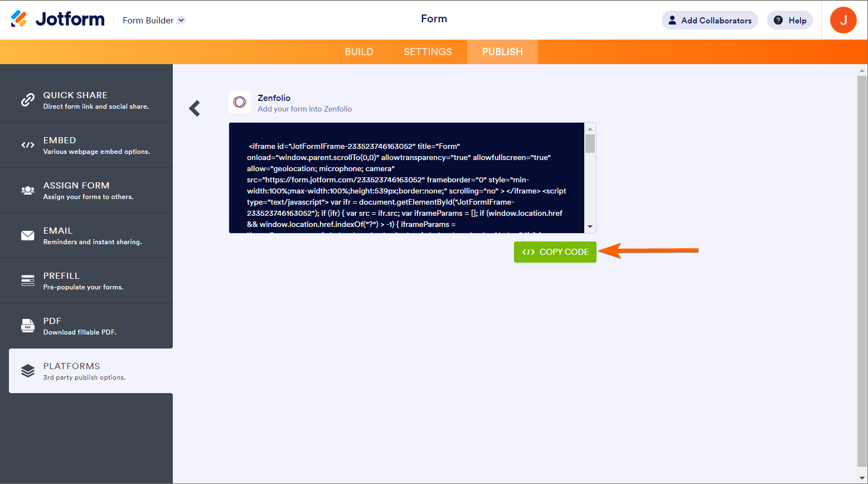Click 'Various webpage embed options.' text

[96, 152]
